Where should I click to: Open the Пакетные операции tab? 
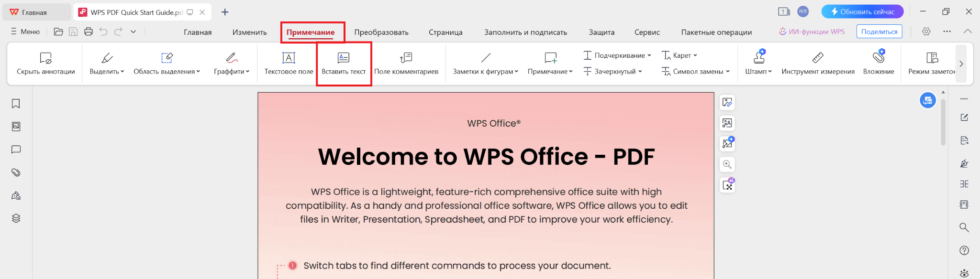coord(716,32)
